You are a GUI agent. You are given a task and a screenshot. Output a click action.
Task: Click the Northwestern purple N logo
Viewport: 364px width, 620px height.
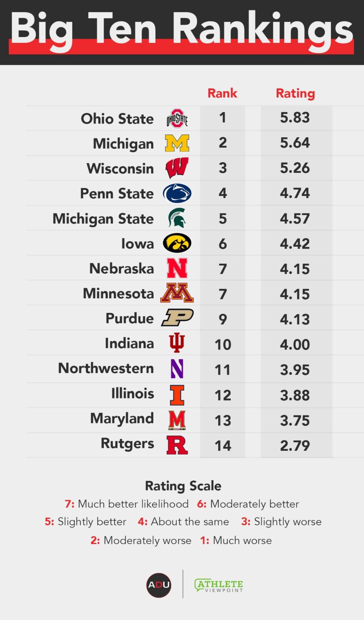[x=177, y=369]
